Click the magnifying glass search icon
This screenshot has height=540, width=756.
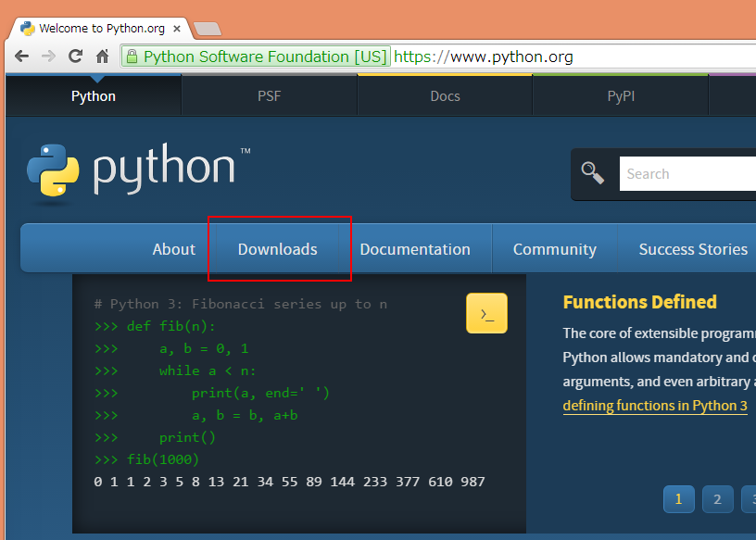pos(593,173)
